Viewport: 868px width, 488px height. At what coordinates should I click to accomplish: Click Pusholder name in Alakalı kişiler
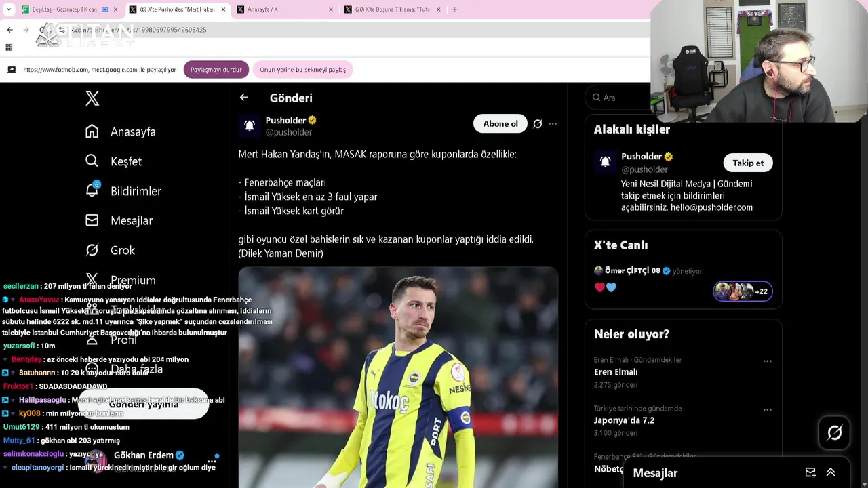coord(642,157)
